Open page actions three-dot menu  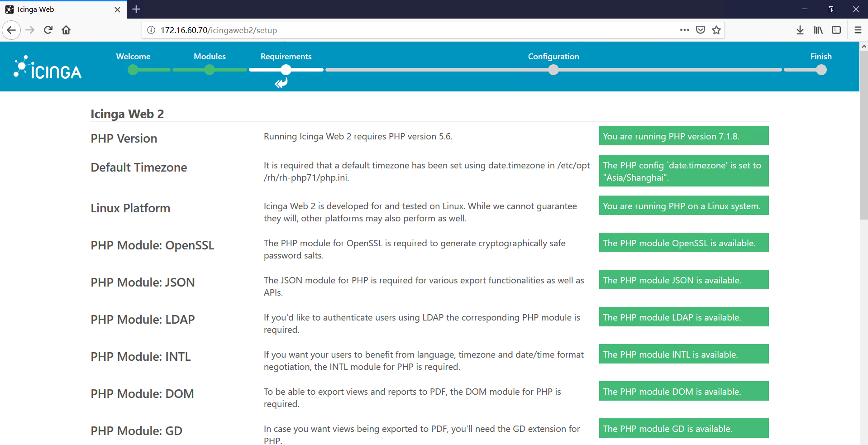pos(684,30)
